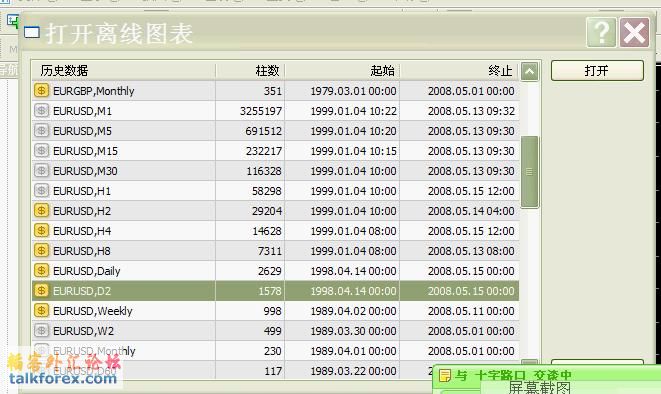Click the bar count 7311

coord(270,251)
